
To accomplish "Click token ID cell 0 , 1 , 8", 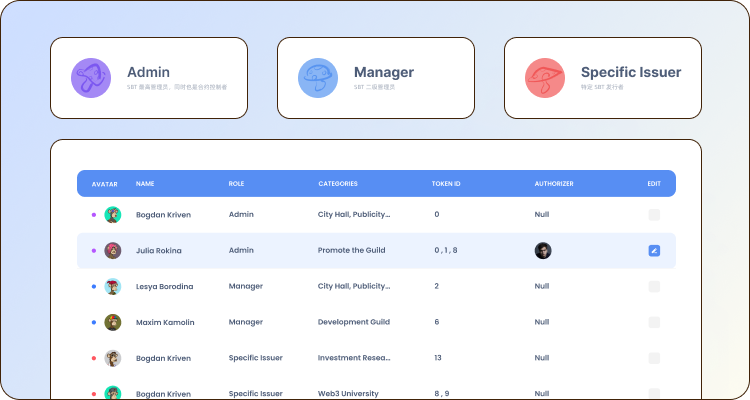I will 446,250.
